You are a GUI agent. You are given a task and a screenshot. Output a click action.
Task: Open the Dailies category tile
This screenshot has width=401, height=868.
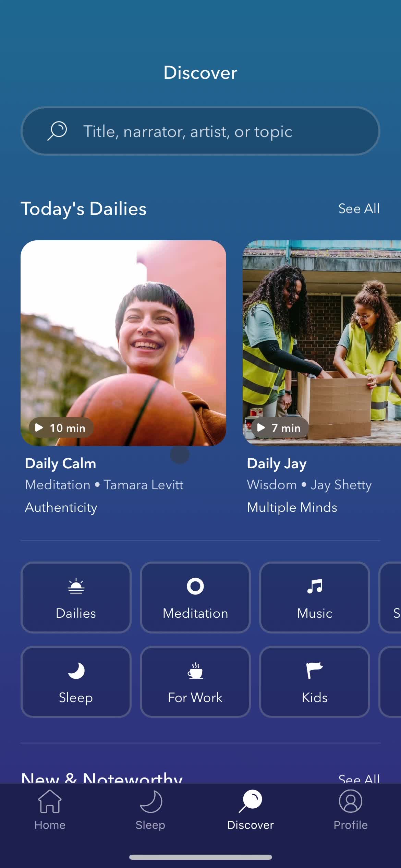pyautogui.click(x=76, y=598)
